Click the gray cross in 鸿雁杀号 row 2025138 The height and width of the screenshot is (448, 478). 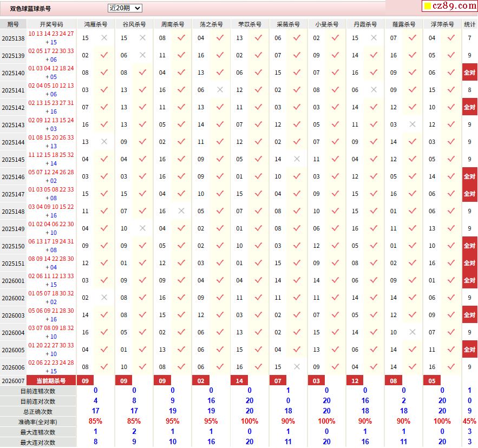[x=104, y=38]
